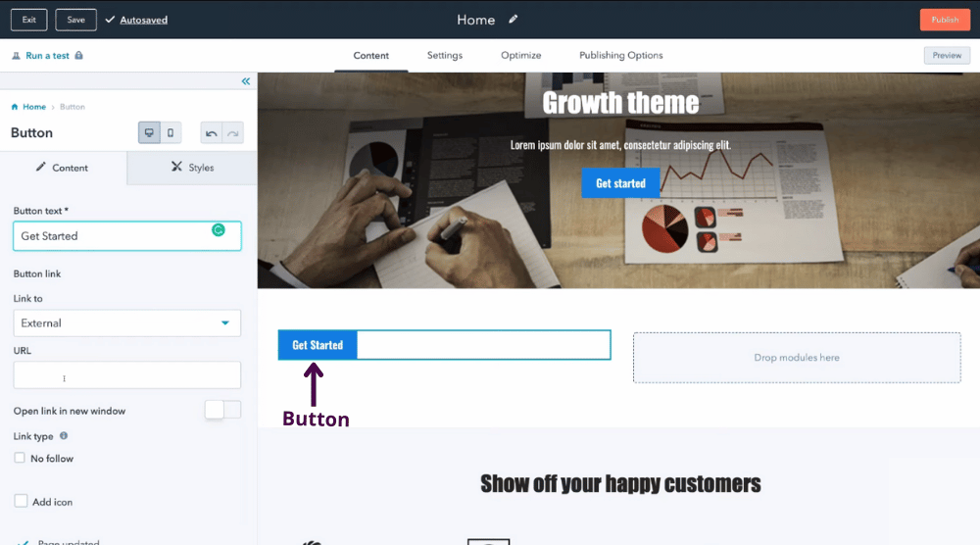This screenshot has width=980, height=545.
Task: Click the orange Publish button
Action: click(945, 20)
